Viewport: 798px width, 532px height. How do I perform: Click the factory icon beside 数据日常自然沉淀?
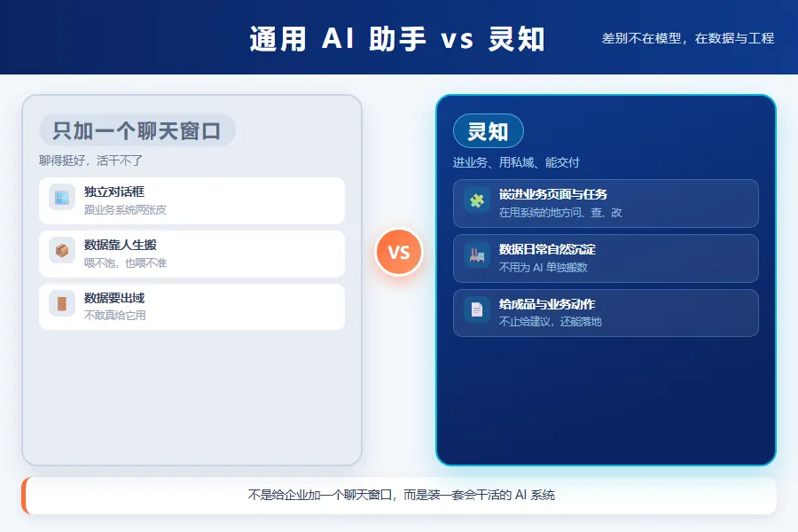click(477, 255)
